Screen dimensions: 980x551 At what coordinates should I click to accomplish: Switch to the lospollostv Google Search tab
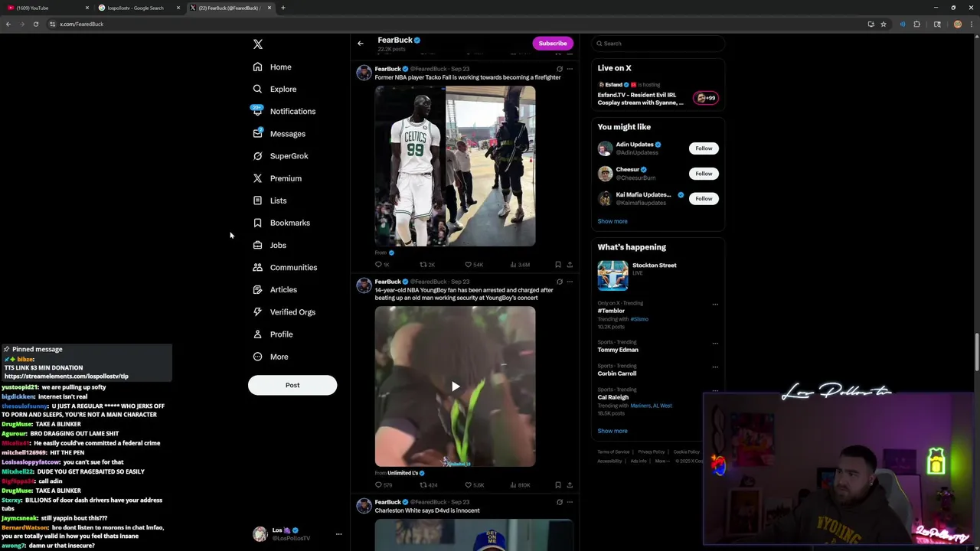[x=138, y=8]
